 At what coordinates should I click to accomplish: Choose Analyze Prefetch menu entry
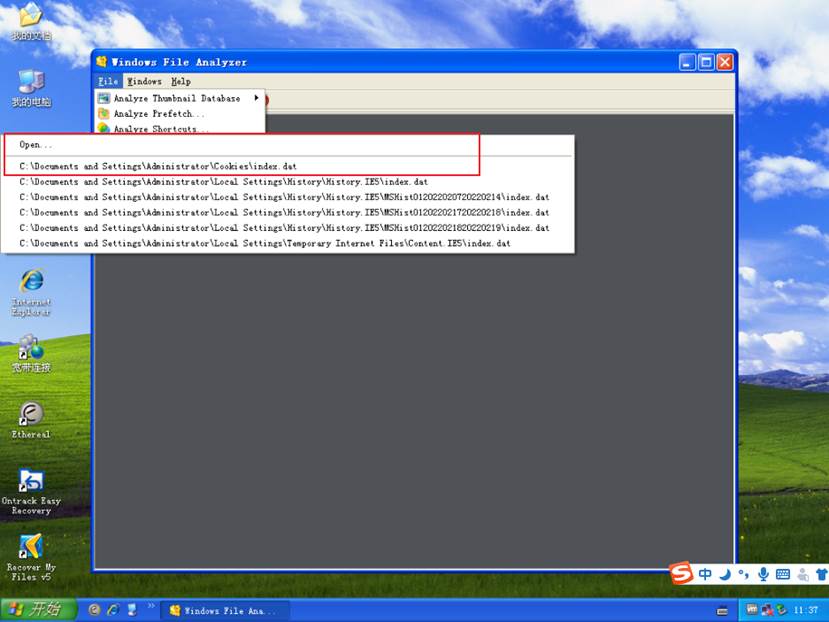[180, 113]
